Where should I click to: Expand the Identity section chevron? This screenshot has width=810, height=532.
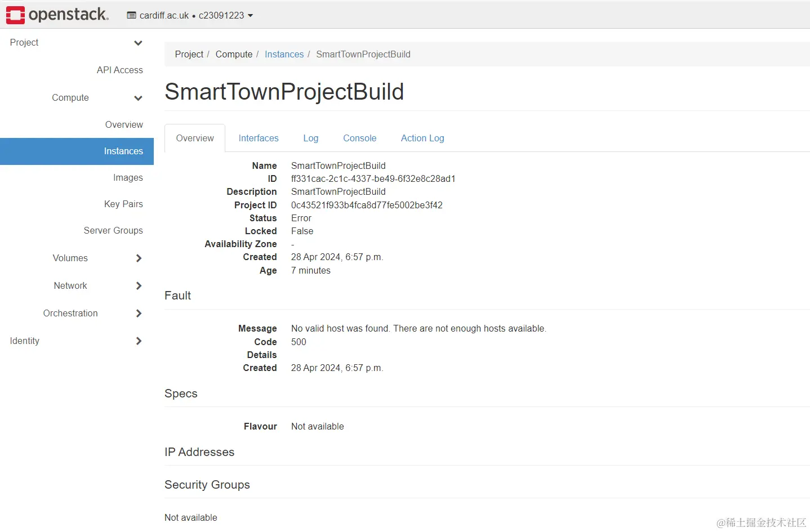tap(139, 341)
